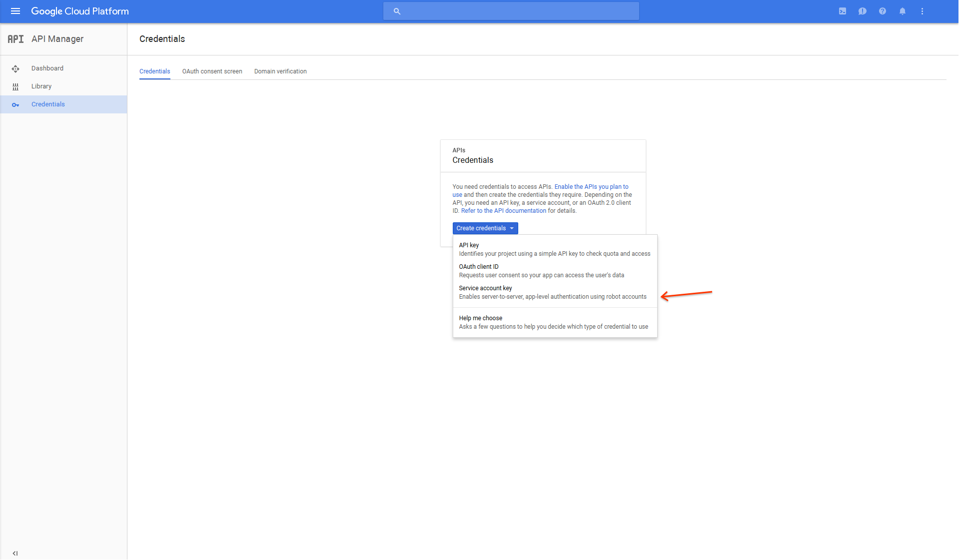Image resolution: width=960 pixels, height=560 pixels.
Task: Switch to Domain verification tab
Action: tap(280, 71)
